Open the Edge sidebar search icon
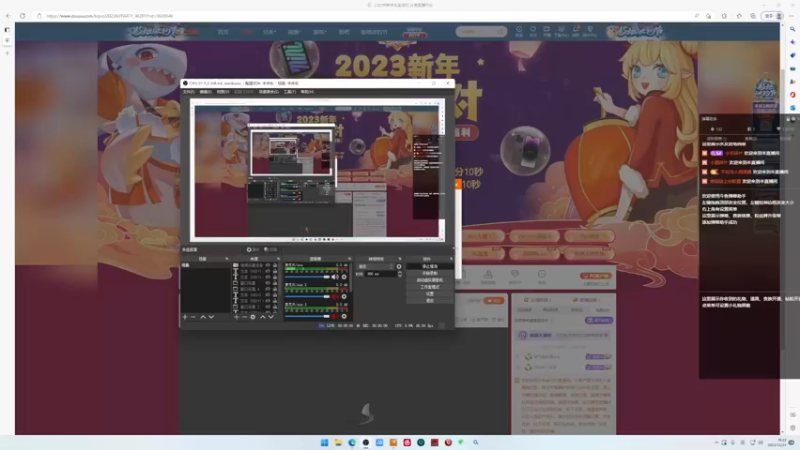The height and width of the screenshot is (450, 800). 792,30
